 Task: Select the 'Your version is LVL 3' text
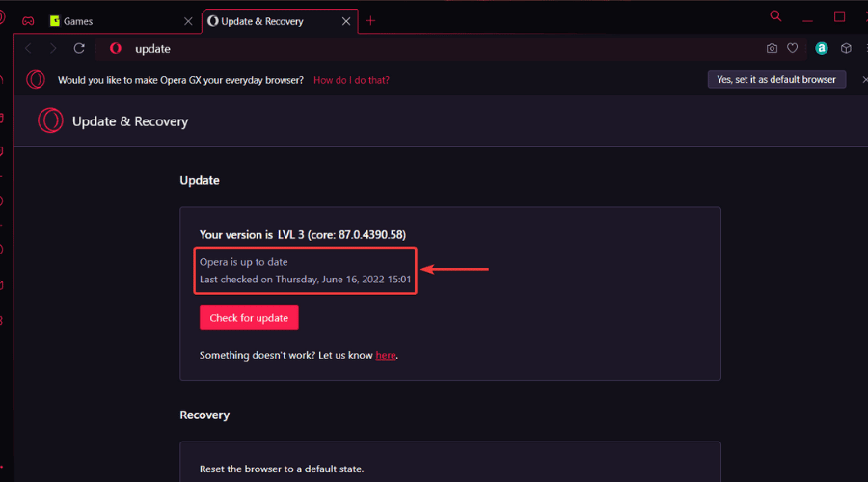[303, 235]
